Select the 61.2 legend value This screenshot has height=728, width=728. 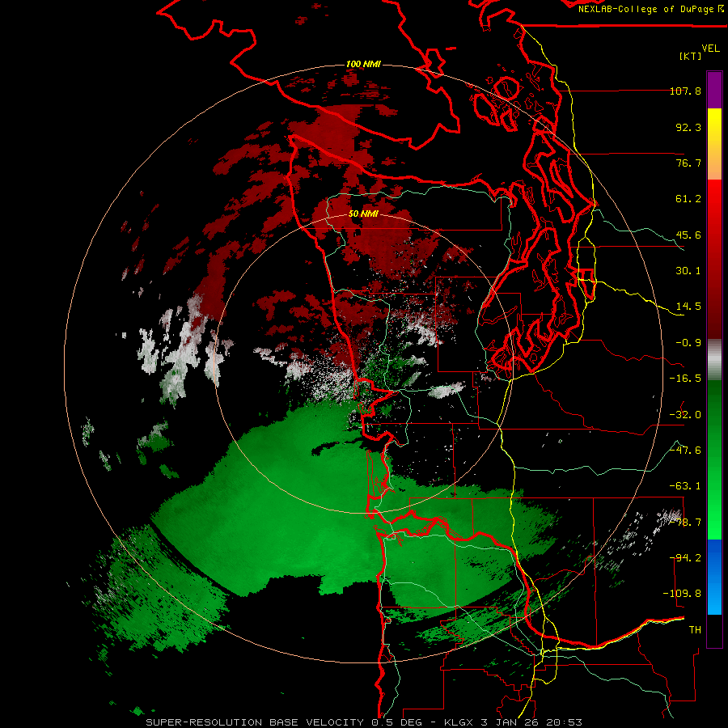pyautogui.click(x=688, y=199)
